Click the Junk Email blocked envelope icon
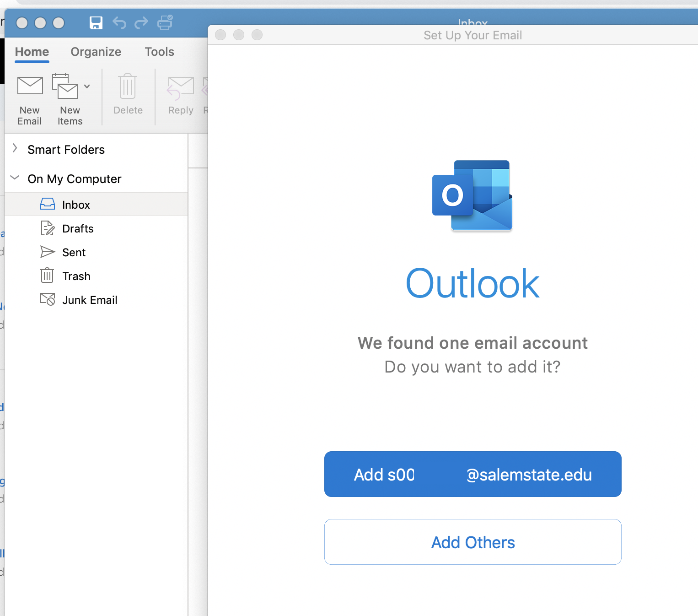The image size is (698, 616). (x=48, y=299)
